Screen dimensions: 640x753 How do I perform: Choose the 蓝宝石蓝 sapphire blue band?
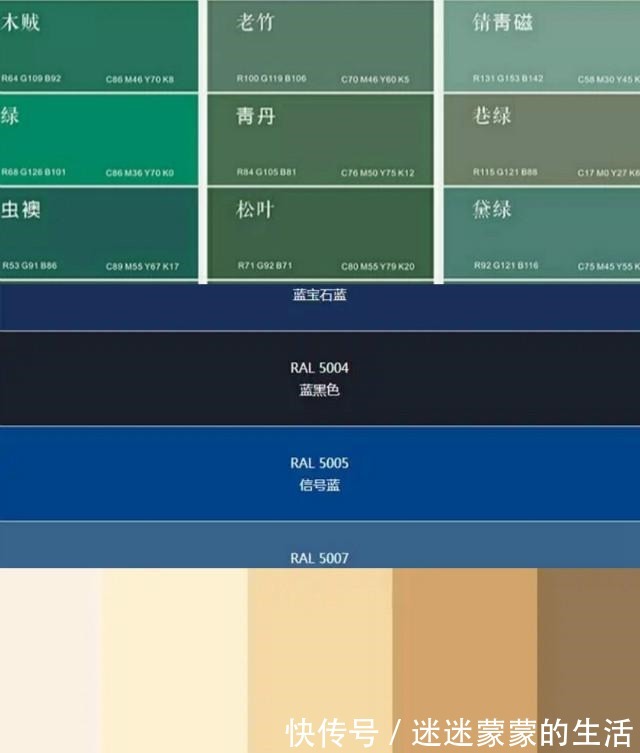(320, 307)
